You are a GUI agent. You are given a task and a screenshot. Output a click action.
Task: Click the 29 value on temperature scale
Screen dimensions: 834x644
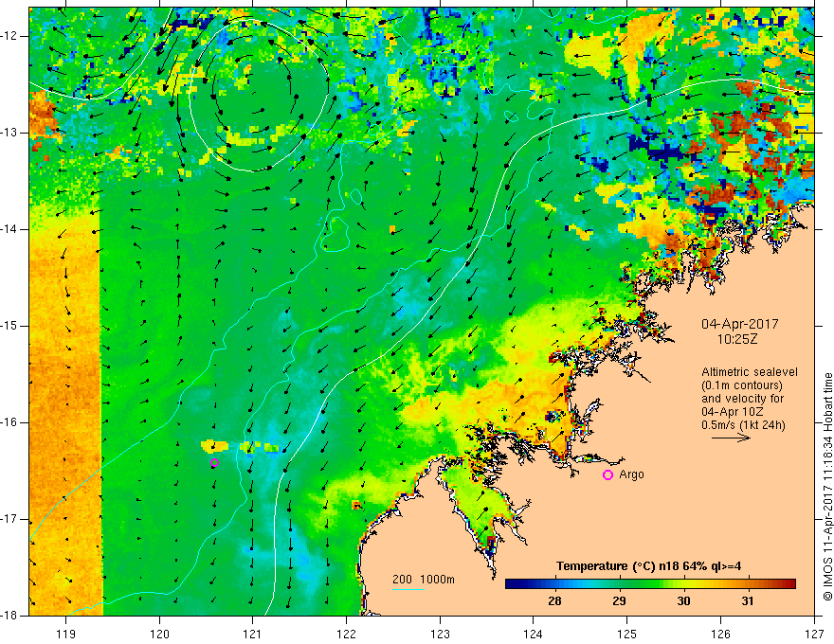pyautogui.click(x=619, y=601)
